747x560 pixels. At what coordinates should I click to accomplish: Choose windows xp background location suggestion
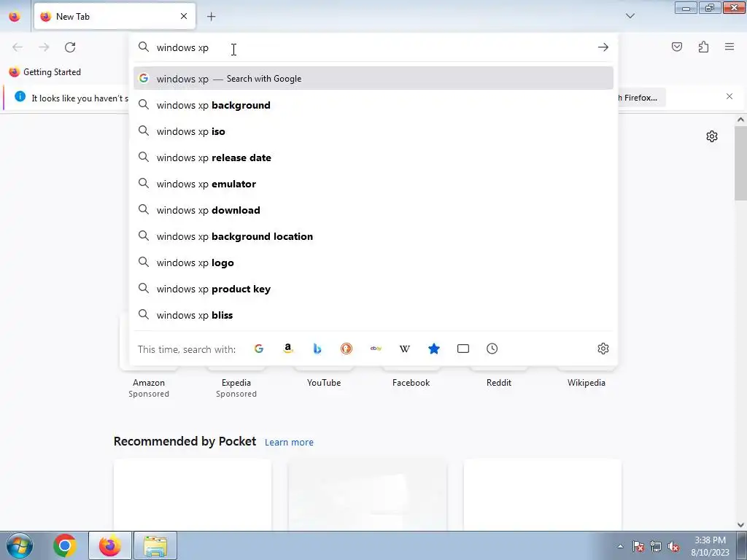[x=373, y=236]
